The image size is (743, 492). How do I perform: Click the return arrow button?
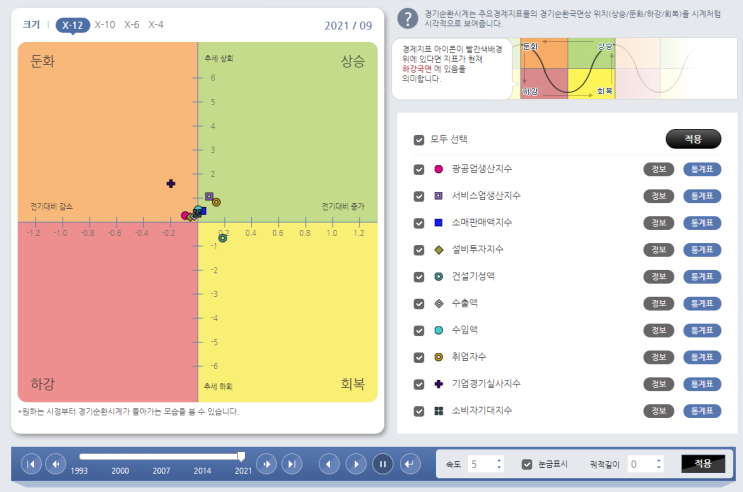[x=410, y=464]
